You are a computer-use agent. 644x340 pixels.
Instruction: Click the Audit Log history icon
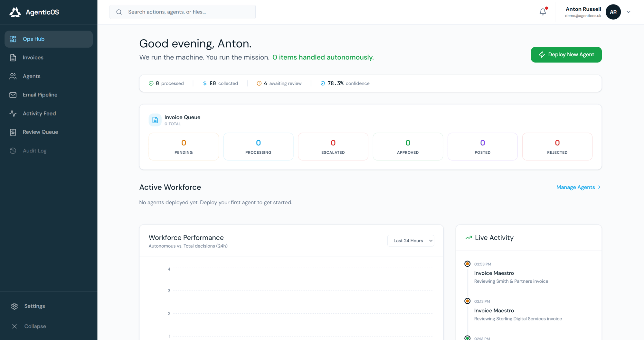13,151
